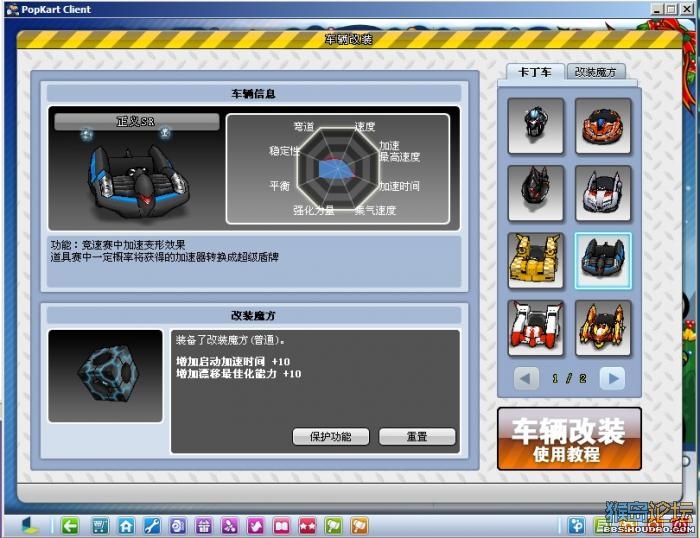700x538 pixels.
Task: Switch to the 改装魔方 tab
Action: tap(596, 72)
